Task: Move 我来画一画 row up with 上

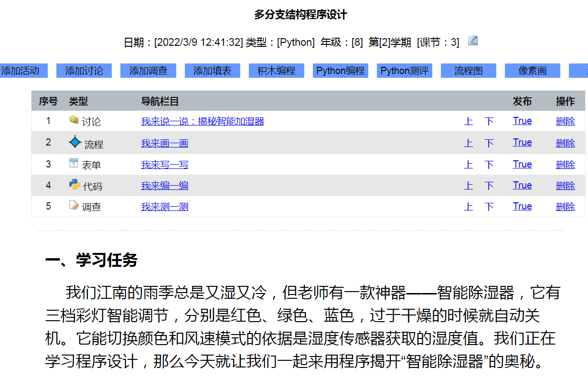Action: [x=469, y=143]
